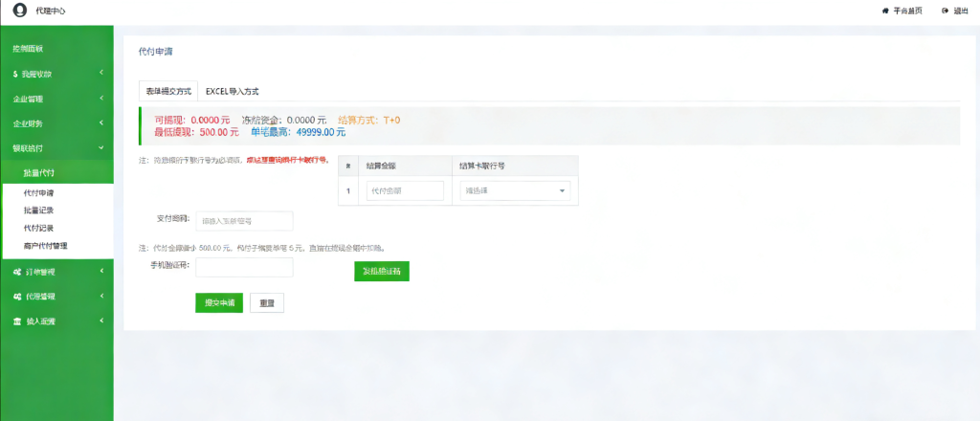Click the green 提交申请 button
The width and height of the screenshot is (980, 421).
219,302
